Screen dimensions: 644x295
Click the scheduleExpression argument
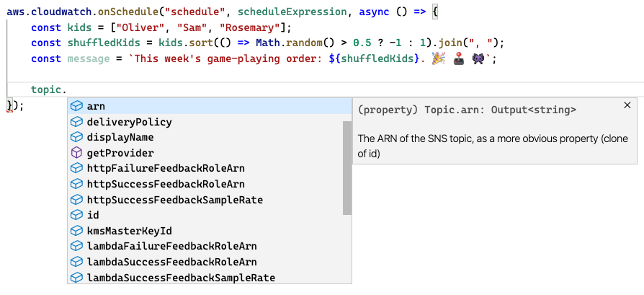[293, 12]
